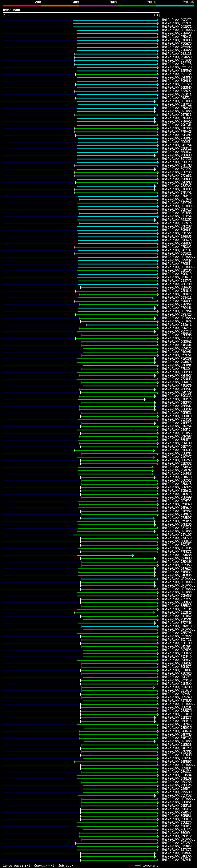The height and width of the screenshot is (868, 197).
Task: Select label UniRef100_Q2K6K8
Action: pyautogui.click(x=176, y=477)
